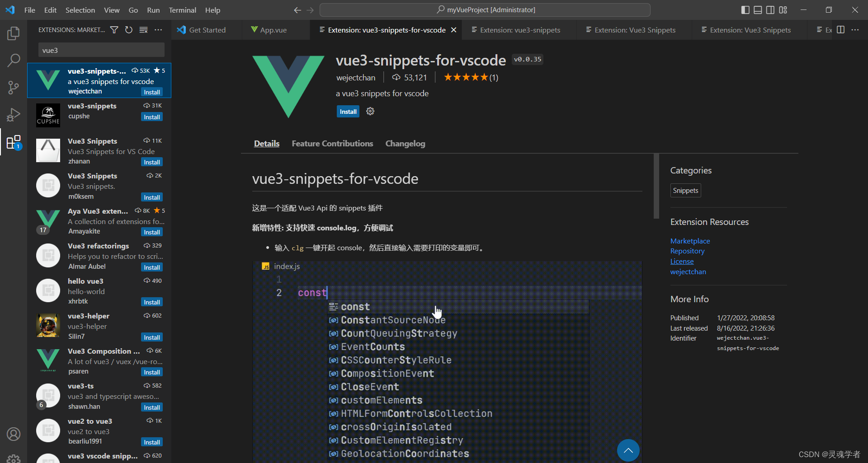
Task: Click the scroll-to-top round arrow button
Action: [x=628, y=450]
